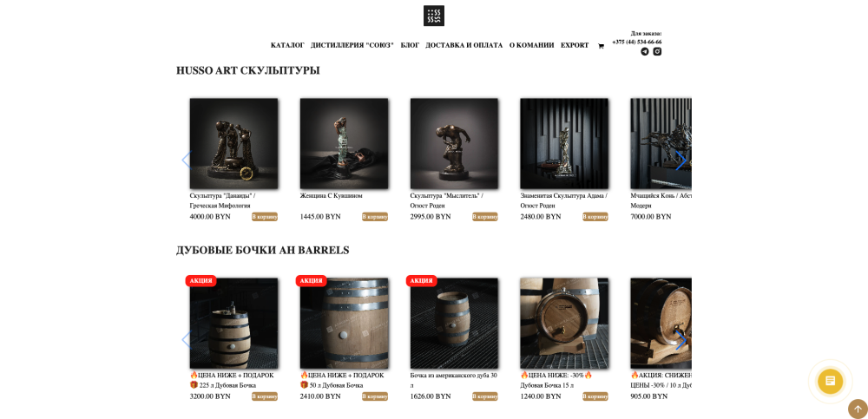Open Дубовая Бочка 15 л product image
The image size is (868, 419).
point(564,324)
